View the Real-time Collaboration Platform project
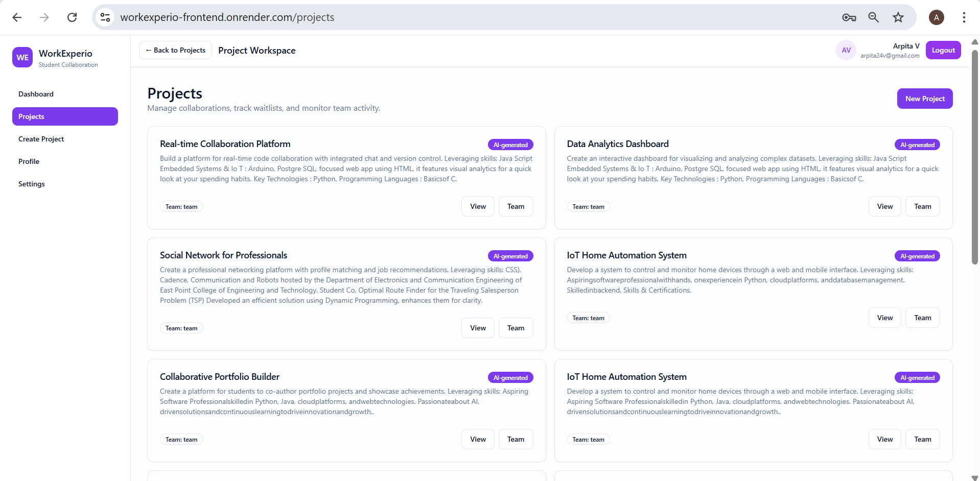 click(478, 206)
